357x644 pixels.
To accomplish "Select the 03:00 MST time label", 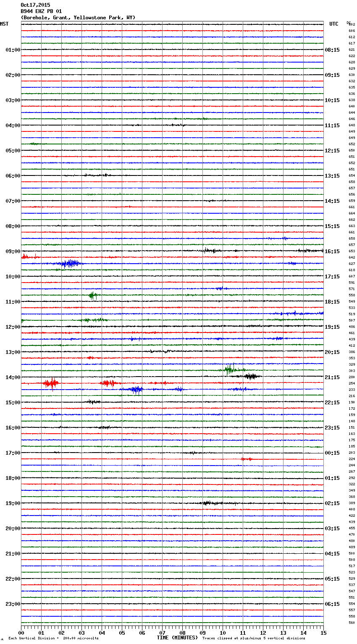I will pos(13,100).
